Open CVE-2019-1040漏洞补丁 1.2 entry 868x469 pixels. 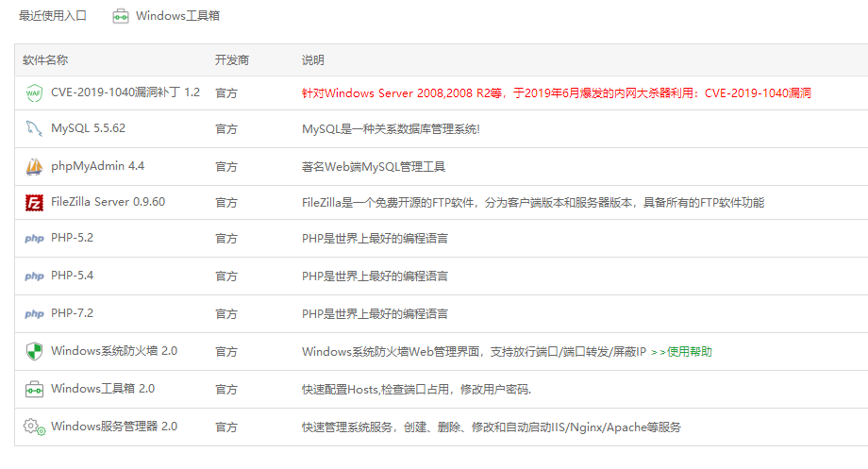tap(125, 92)
